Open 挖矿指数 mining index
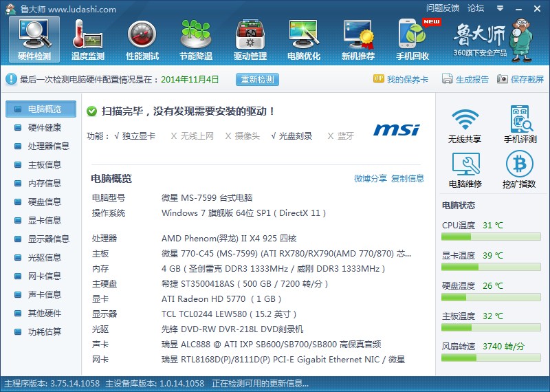Viewport: 550px width, 392px height. point(519,170)
